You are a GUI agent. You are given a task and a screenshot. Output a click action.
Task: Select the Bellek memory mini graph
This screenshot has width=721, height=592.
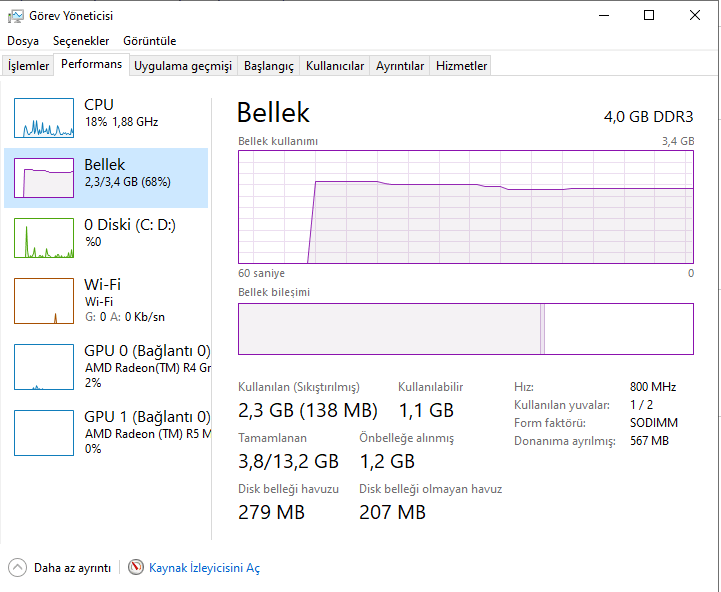[x=44, y=178]
